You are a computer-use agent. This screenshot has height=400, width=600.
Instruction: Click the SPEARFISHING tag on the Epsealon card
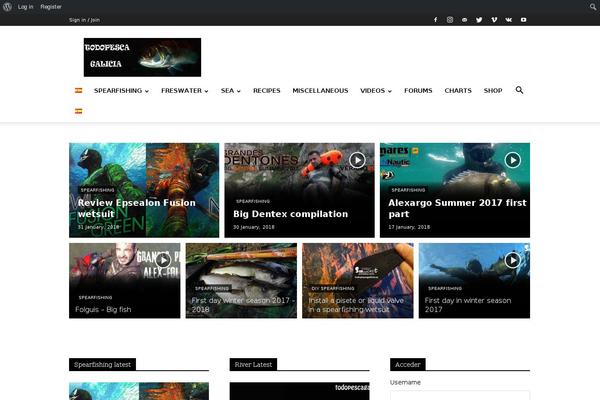(x=98, y=190)
